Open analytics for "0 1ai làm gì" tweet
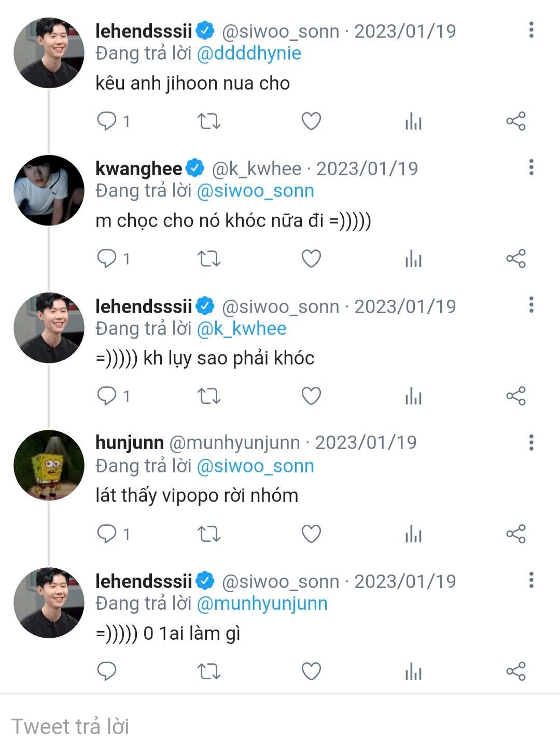The height and width of the screenshot is (756, 560). (413, 671)
